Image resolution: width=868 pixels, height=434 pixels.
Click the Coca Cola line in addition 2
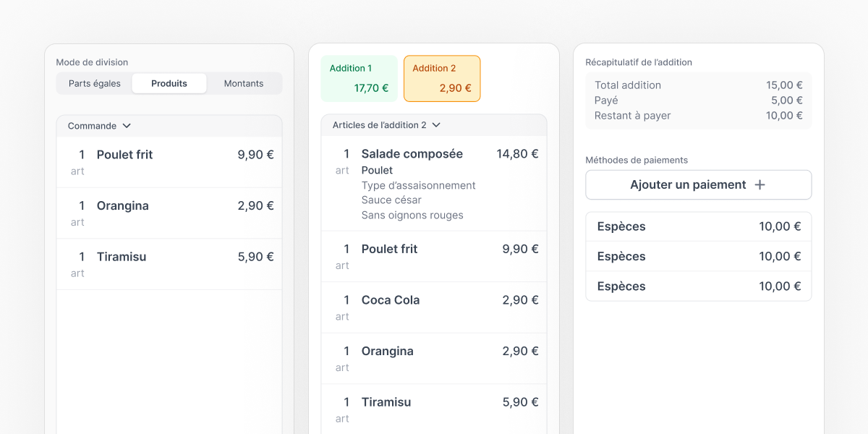point(433,307)
